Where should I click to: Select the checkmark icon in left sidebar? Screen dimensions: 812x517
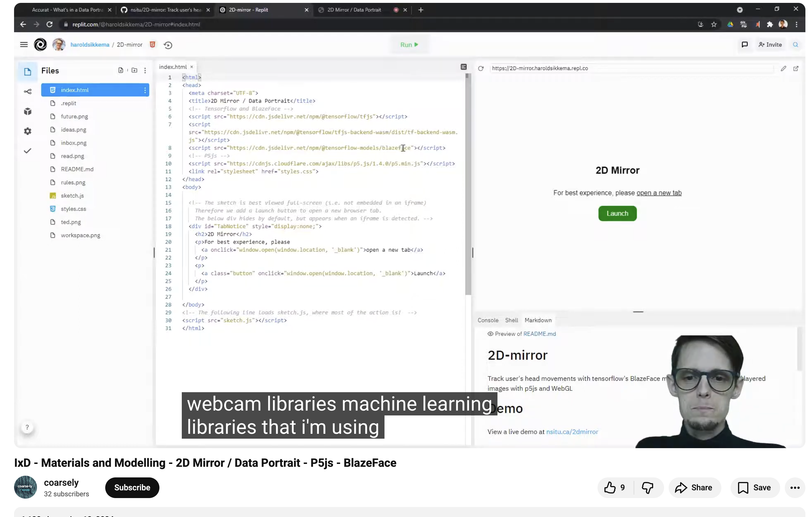(27, 151)
